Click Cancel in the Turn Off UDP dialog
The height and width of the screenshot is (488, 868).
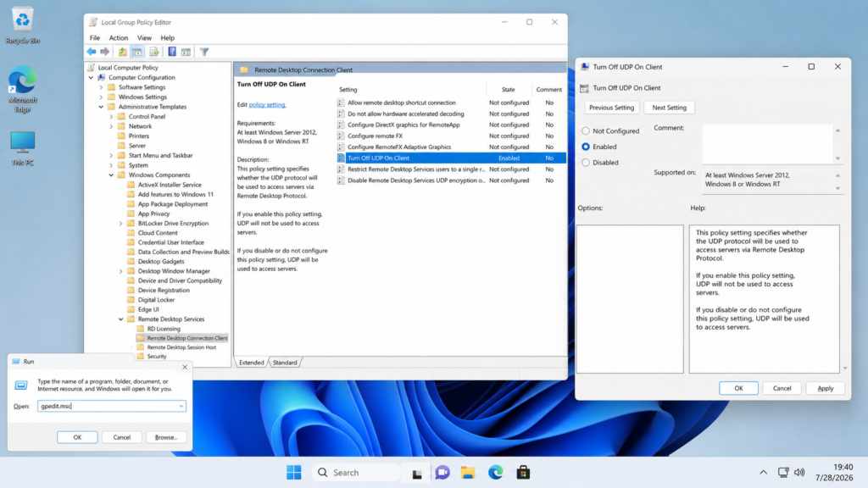tap(782, 388)
